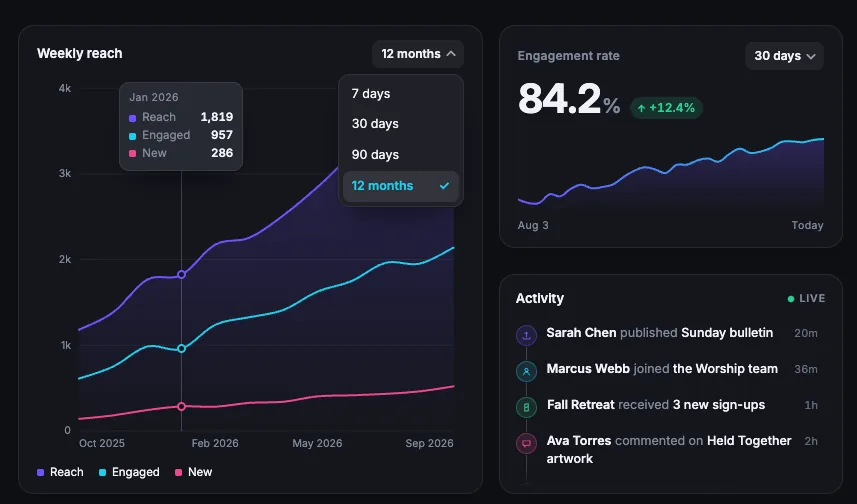Image resolution: width=857 pixels, height=504 pixels.
Task: Click the Sep 2026 axis label
Action: pos(429,443)
